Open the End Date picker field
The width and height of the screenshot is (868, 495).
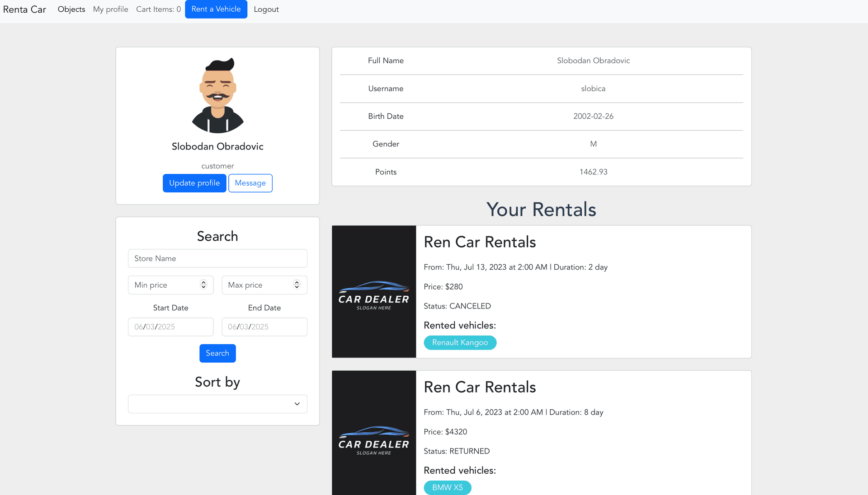click(264, 327)
